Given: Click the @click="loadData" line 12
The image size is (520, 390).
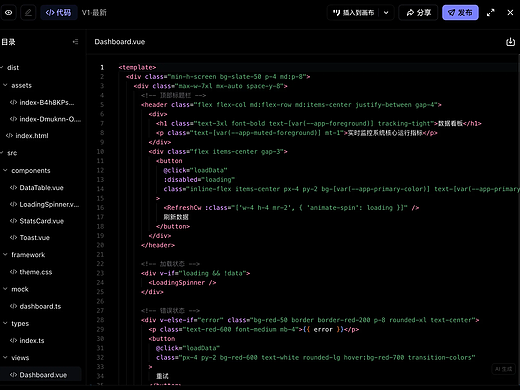Looking at the screenshot, I should click(x=195, y=170).
